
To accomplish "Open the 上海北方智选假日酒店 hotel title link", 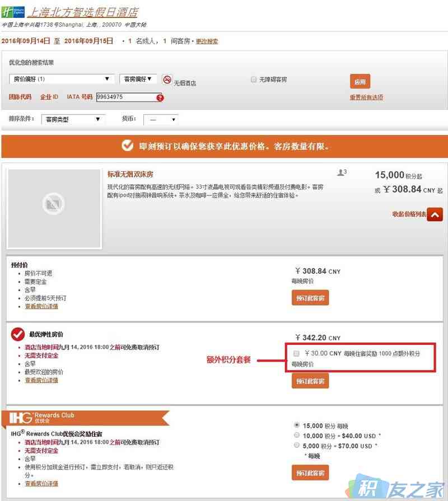I will pyautogui.click(x=83, y=12).
